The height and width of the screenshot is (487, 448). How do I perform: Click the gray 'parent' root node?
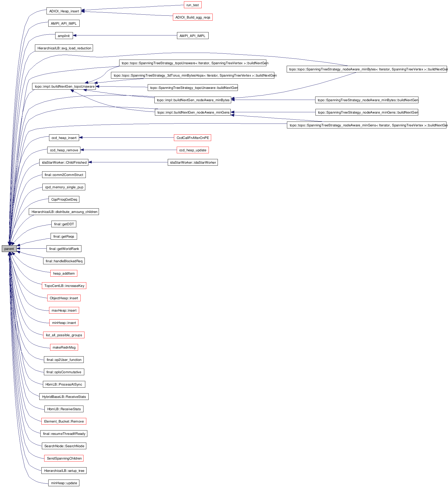9,249
